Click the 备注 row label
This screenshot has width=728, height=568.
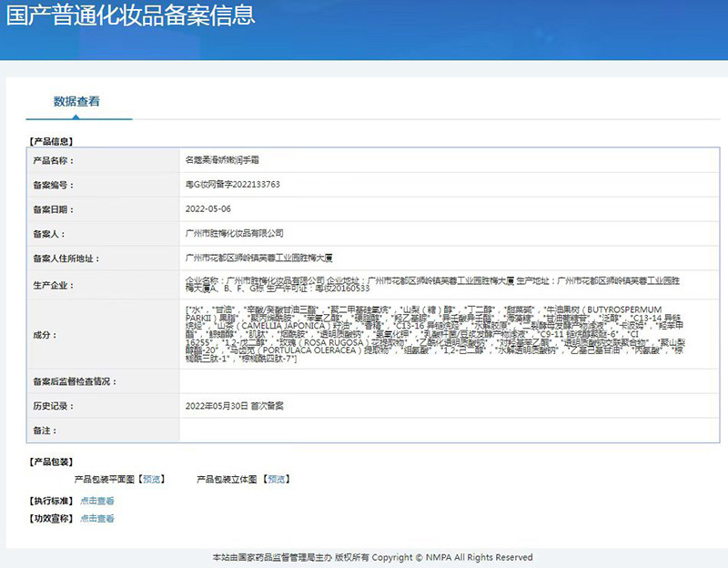(x=45, y=431)
